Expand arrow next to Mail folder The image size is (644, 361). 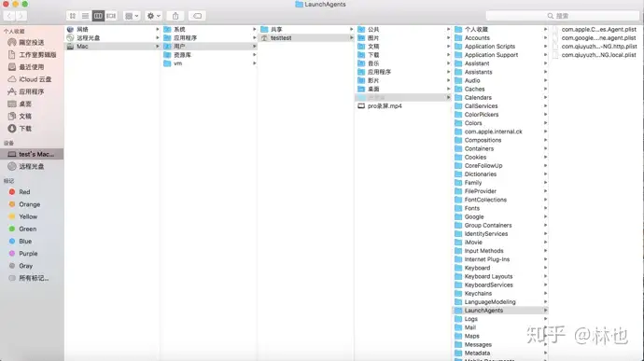point(545,327)
